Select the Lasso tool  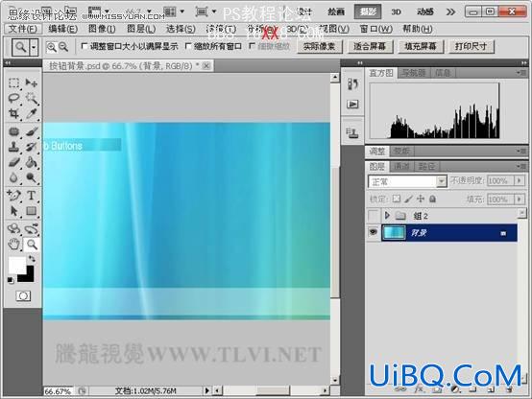[x=13, y=98]
